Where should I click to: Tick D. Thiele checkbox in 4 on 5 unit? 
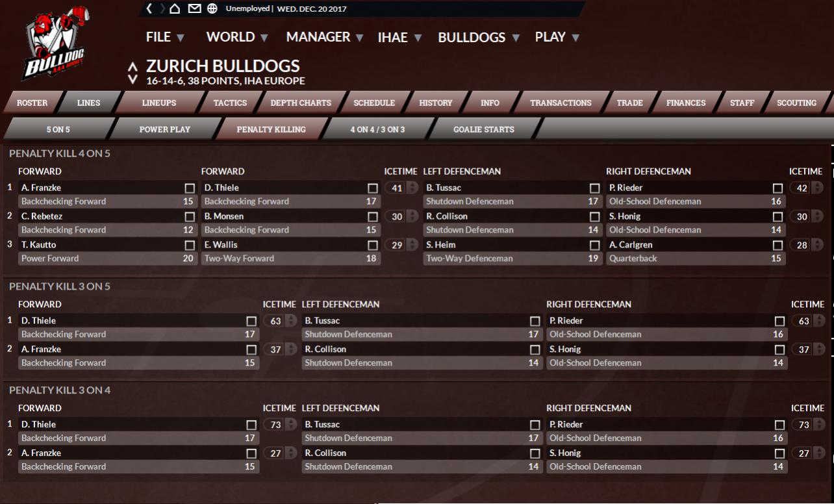point(373,188)
